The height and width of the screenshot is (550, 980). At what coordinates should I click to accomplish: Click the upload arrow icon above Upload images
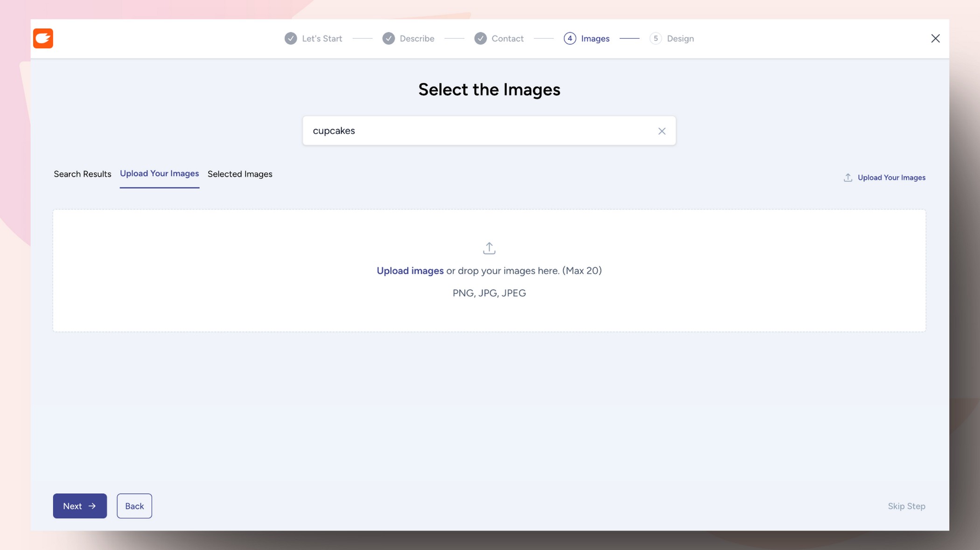[489, 248]
